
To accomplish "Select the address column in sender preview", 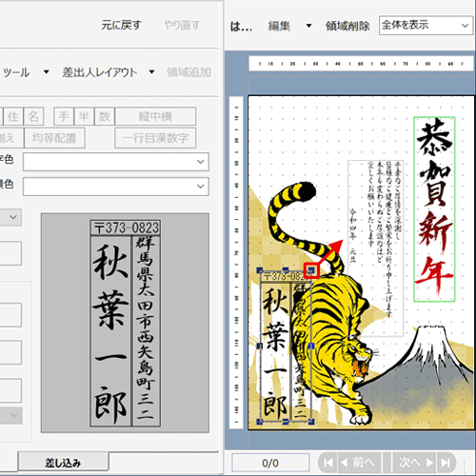I will coord(146,331).
